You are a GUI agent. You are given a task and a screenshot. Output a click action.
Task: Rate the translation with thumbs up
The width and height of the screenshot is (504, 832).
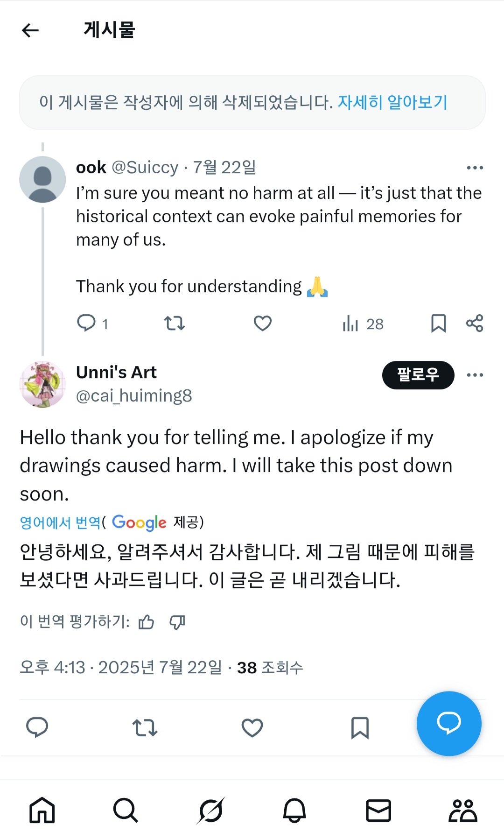click(146, 622)
